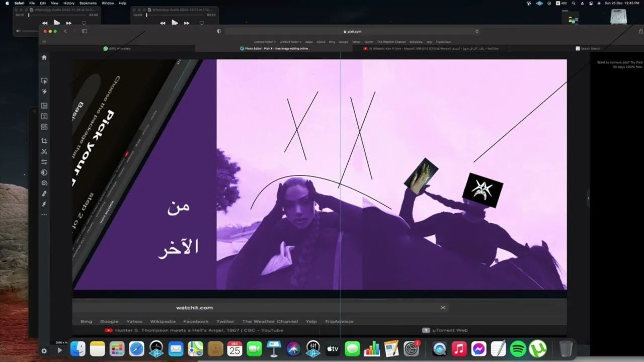
Task: Click the Safari share button
Action: click(641, 31)
